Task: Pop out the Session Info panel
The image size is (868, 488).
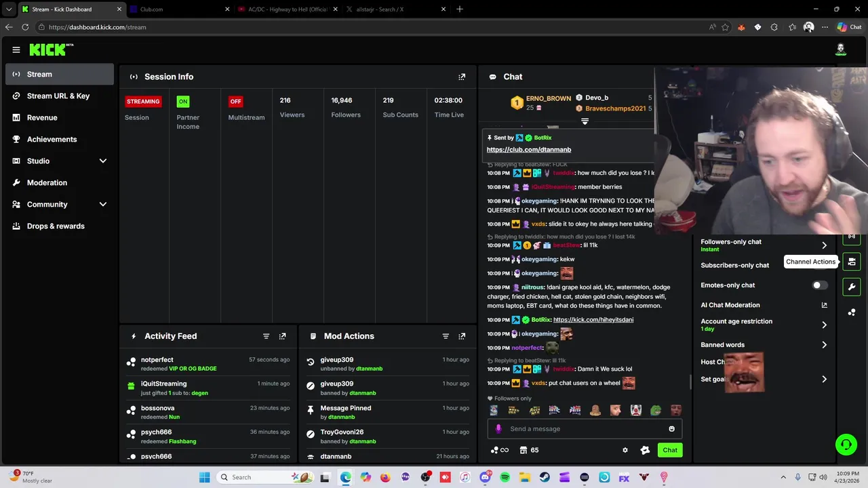Action: (462, 77)
